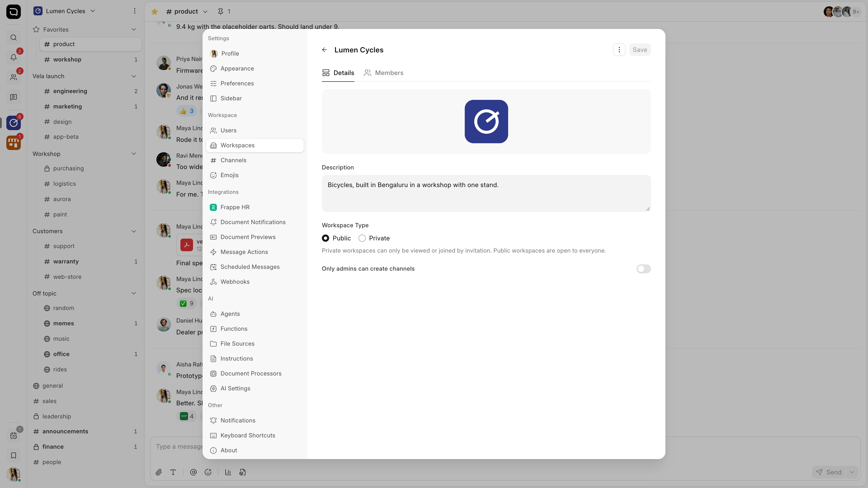Click the Send button
Screen dimensions: 868x488
tap(829, 472)
